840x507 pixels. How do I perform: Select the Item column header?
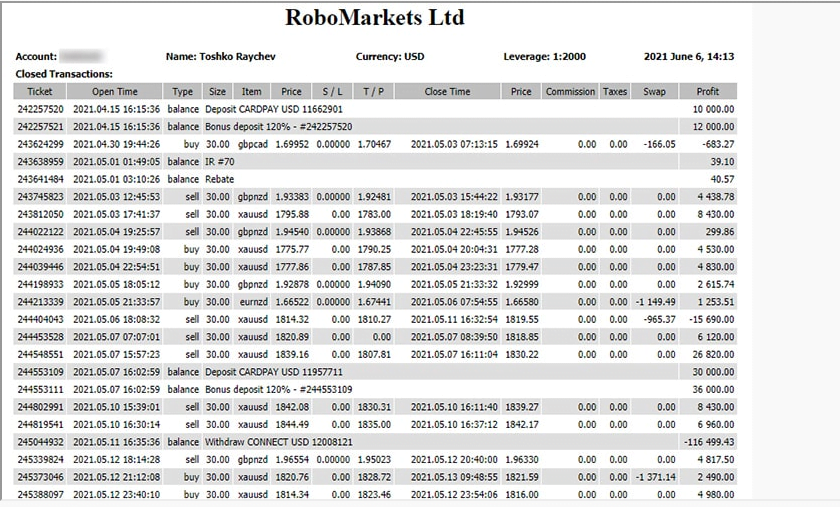[251, 91]
